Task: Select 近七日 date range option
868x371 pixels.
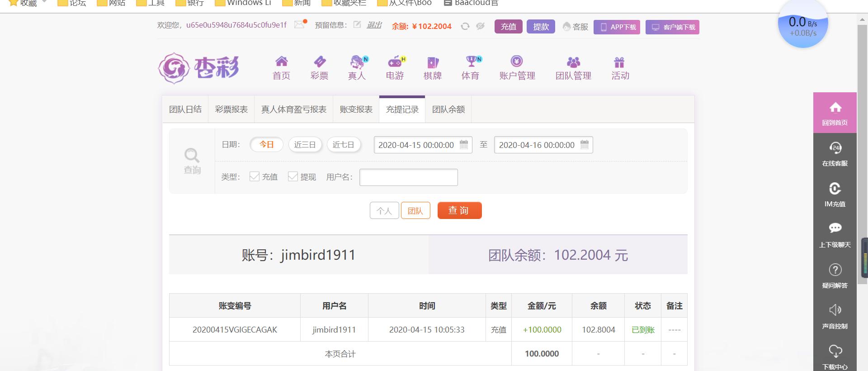Action: (344, 145)
